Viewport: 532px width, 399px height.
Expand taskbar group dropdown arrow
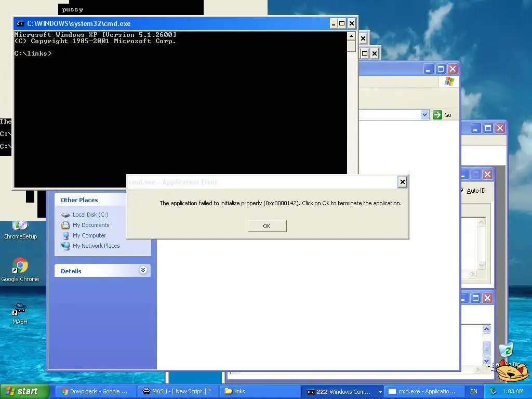point(380,392)
